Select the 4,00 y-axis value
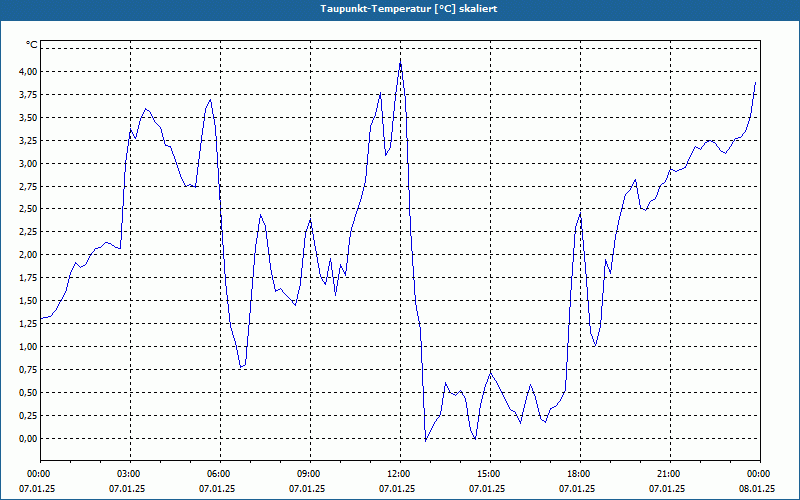This screenshot has height=500, width=800. 28,71
